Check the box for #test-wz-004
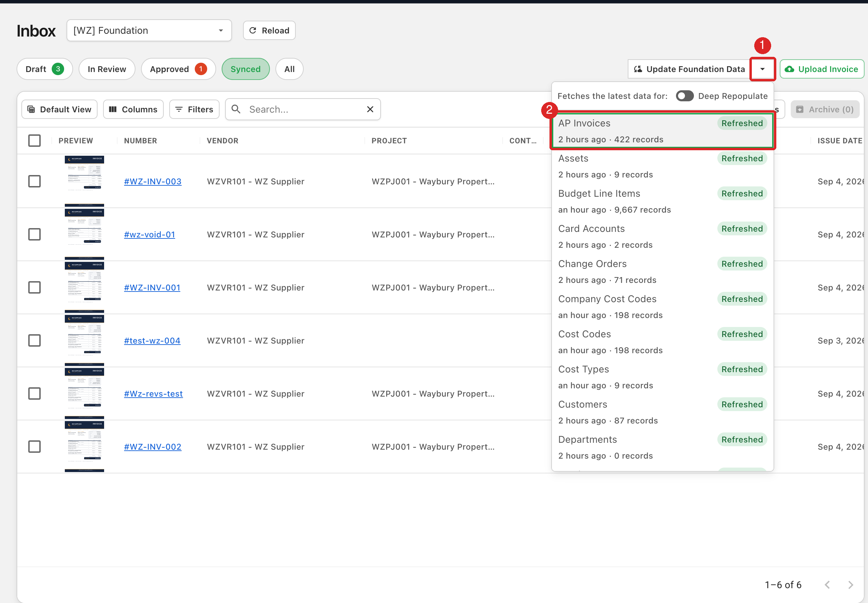 point(34,340)
